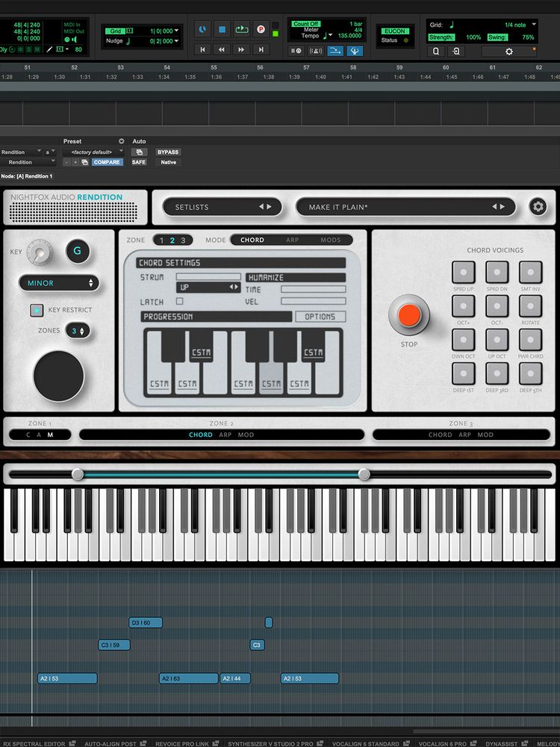This screenshot has width=560, height=747.
Task: Toggle the Grid mode indicator
Action: click(116, 31)
